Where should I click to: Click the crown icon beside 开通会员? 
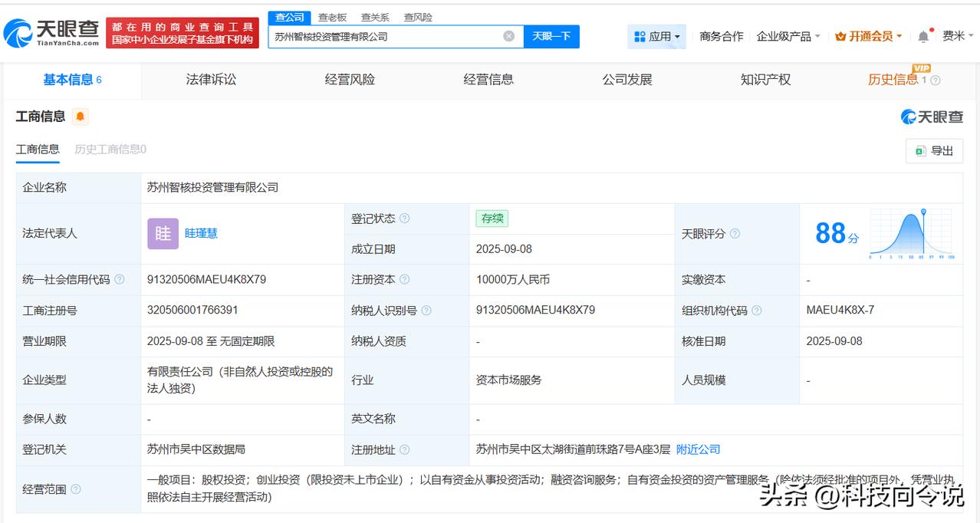[x=840, y=36]
